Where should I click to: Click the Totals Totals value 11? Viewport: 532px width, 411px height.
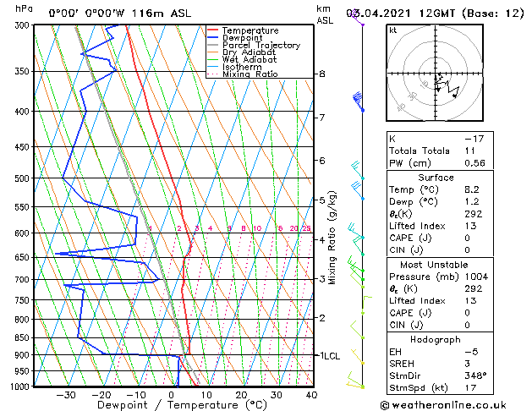[x=470, y=151]
